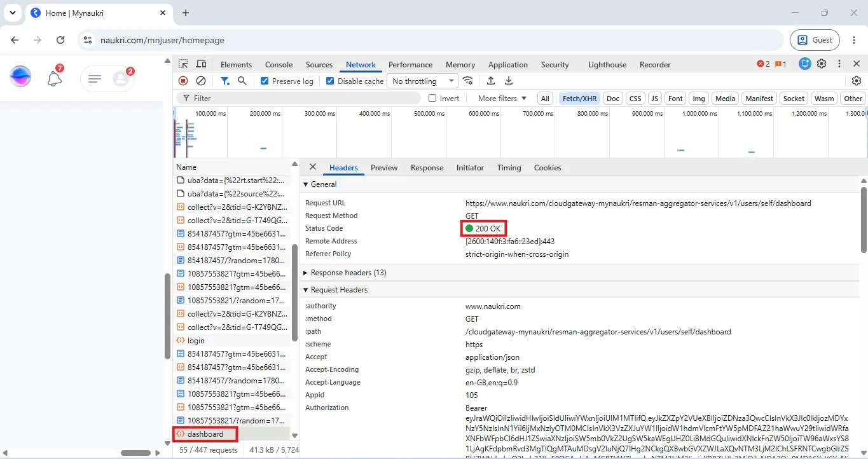The image size is (868, 459).
Task: Toggle the network filter funnel icon
Action: pos(224,81)
